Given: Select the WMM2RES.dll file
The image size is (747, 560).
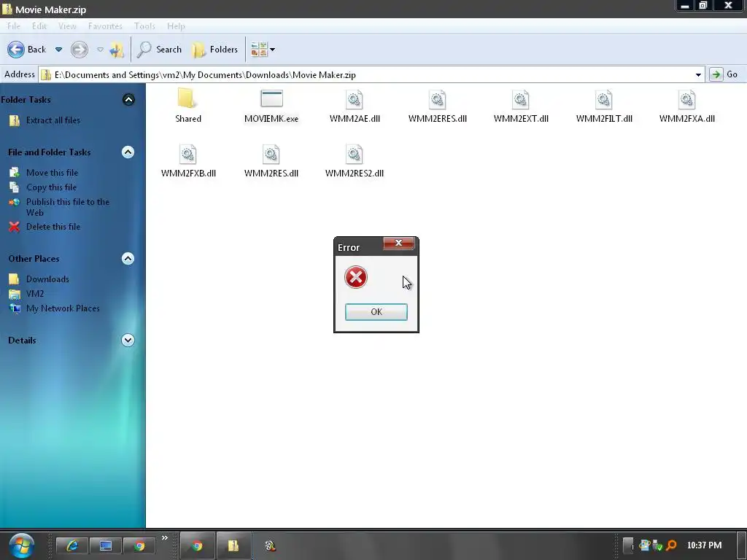Looking at the screenshot, I should tap(271, 161).
